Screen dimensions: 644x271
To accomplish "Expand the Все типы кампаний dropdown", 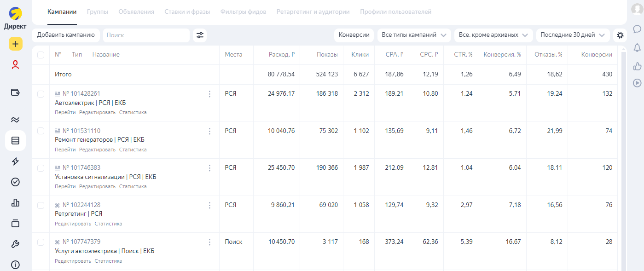I will click(x=414, y=35).
